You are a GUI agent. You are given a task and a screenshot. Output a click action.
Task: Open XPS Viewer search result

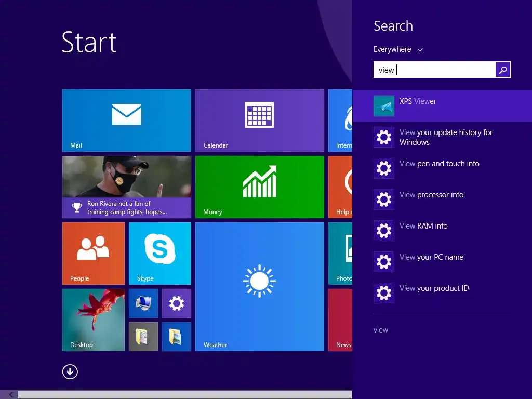click(442, 106)
